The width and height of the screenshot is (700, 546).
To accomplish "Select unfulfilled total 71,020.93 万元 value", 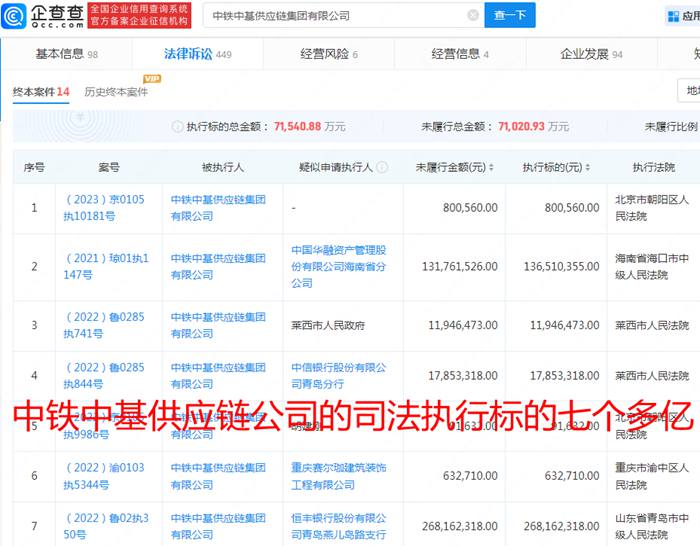I will pos(533,126).
